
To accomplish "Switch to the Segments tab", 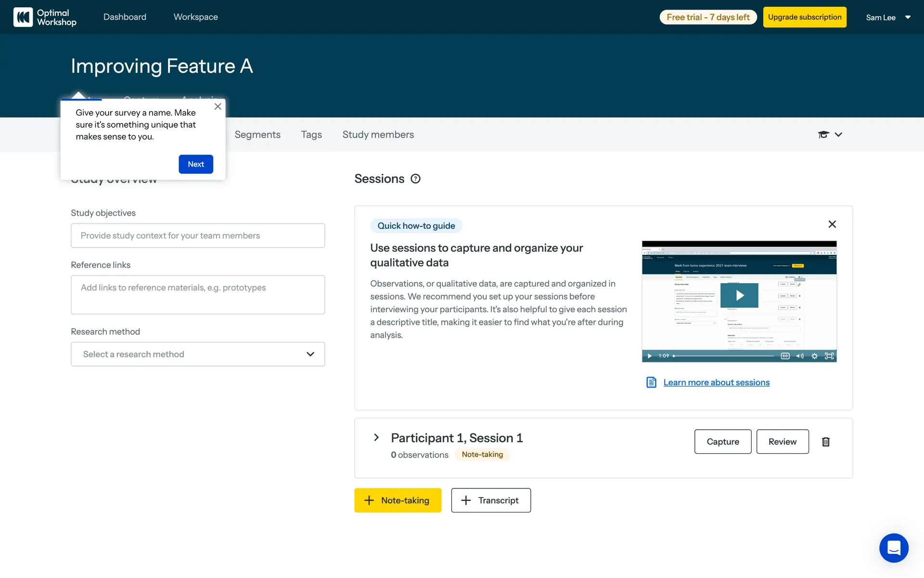I will pos(257,134).
